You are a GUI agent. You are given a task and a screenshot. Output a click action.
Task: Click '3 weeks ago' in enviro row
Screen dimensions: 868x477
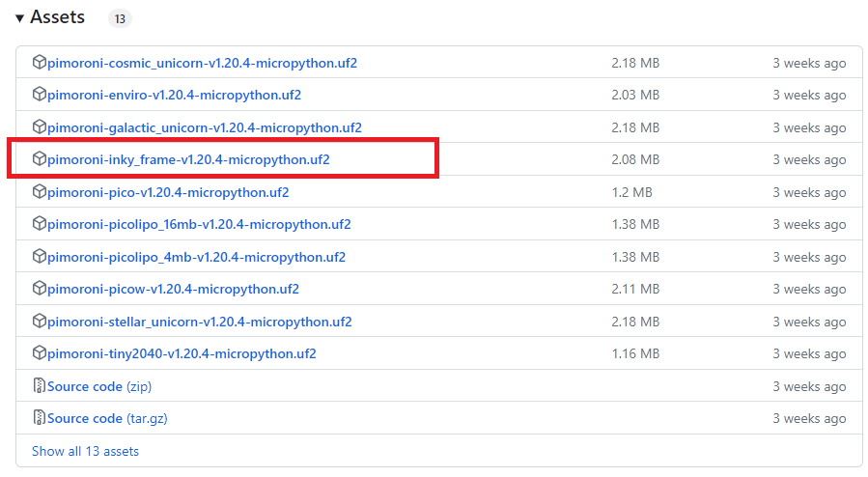tap(809, 96)
